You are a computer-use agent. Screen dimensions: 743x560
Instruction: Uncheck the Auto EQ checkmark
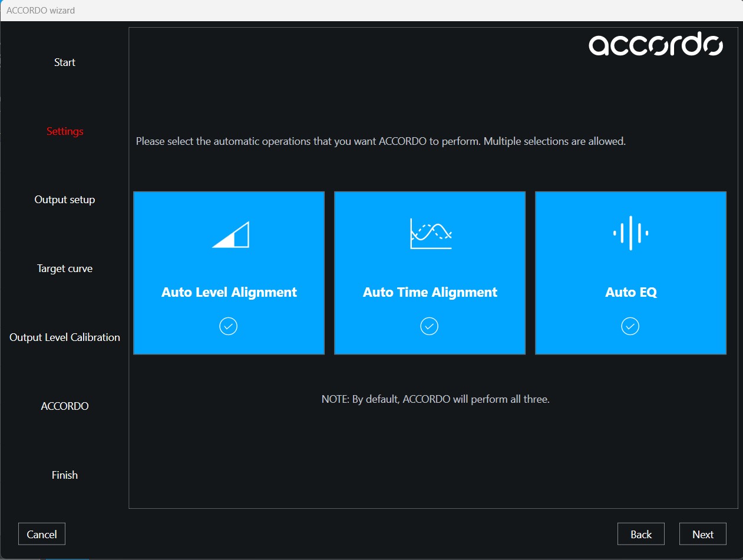click(630, 326)
